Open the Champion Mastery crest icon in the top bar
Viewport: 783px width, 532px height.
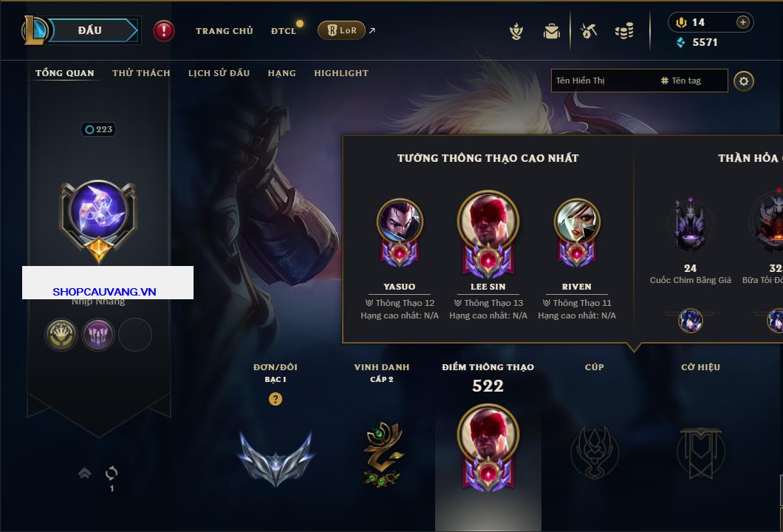(516, 32)
